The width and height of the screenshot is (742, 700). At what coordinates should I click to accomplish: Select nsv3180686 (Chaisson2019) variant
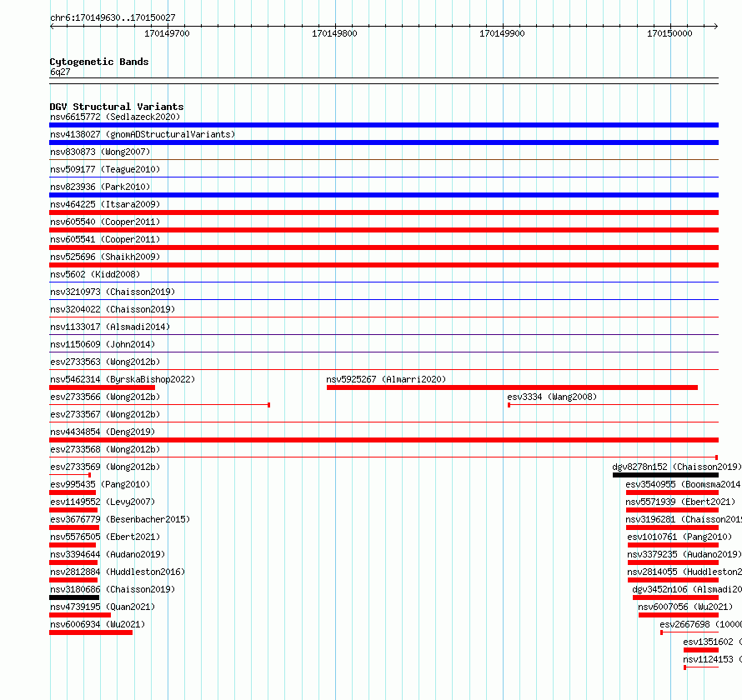tap(113, 589)
